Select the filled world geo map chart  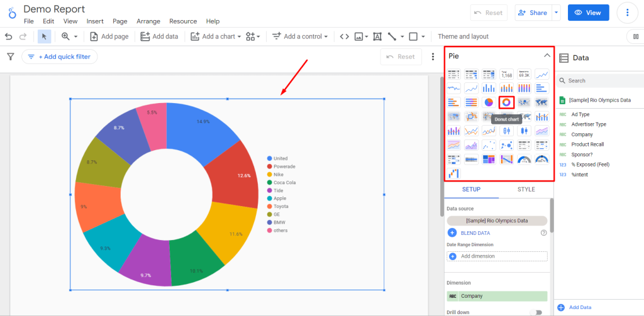click(541, 102)
